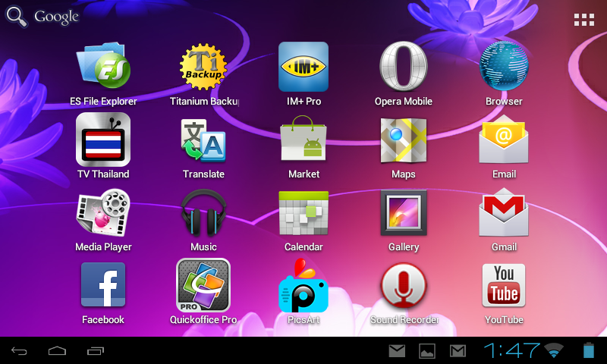Open the Browser globe icon

pyautogui.click(x=504, y=66)
